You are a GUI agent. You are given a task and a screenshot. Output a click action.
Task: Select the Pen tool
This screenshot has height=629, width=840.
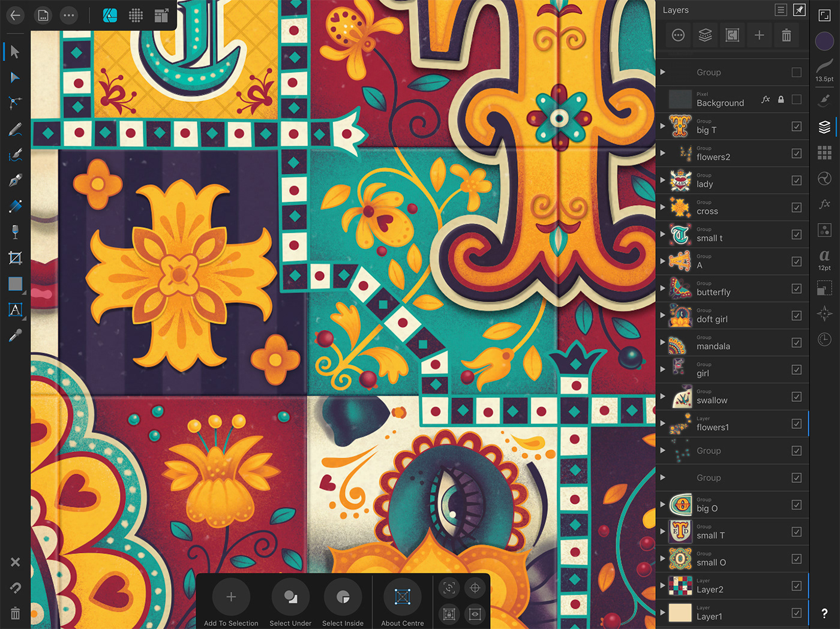(x=15, y=180)
